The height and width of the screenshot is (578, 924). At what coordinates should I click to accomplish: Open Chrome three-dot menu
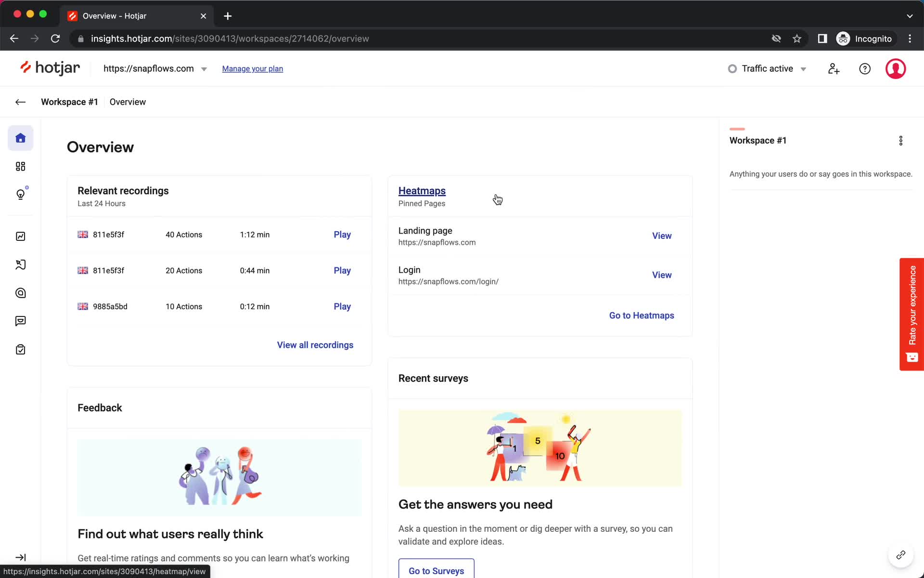click(910, 39)
